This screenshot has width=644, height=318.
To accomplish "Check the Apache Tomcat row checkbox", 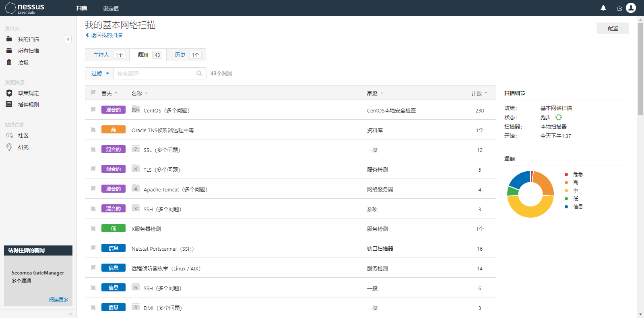I will pyautogui.click(x=94, y=189).
